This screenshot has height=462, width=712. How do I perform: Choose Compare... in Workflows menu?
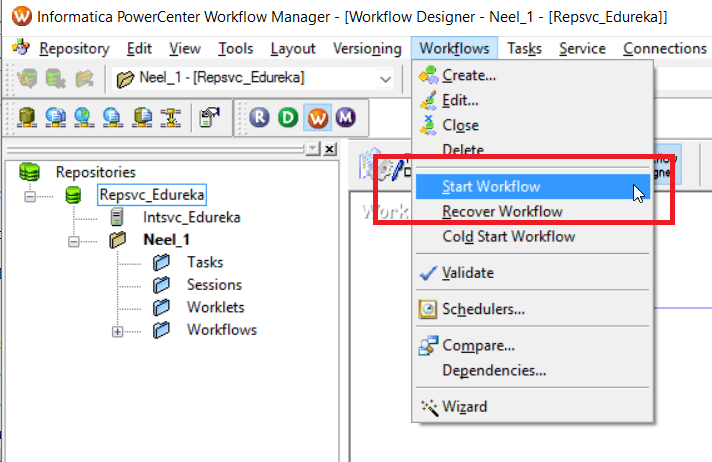[x=532, y=346]
